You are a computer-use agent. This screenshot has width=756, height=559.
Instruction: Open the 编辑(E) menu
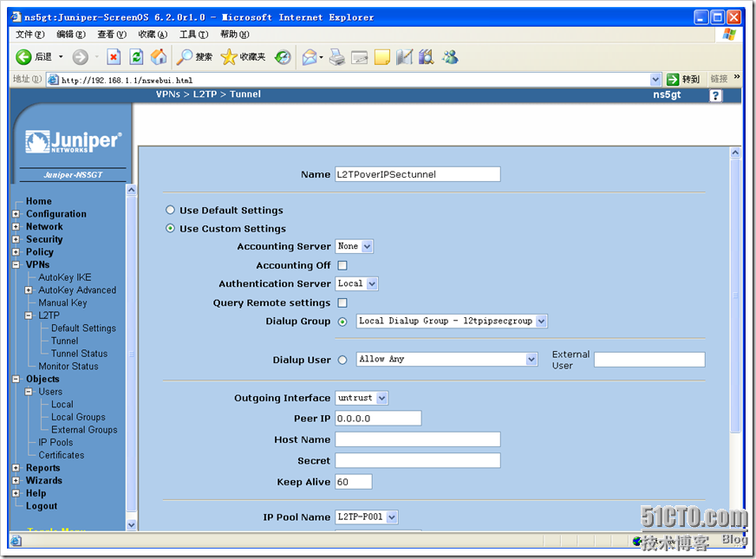(71, 34)
